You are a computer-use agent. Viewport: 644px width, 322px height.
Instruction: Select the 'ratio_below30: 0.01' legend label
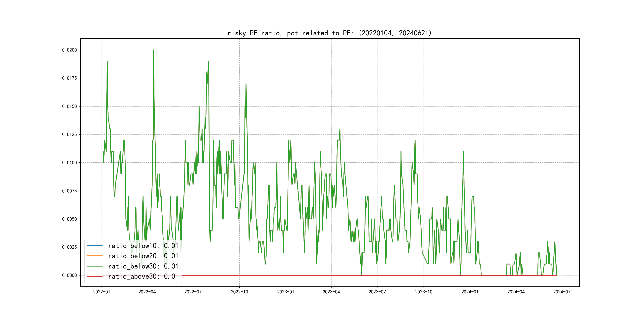coord(143,266)
